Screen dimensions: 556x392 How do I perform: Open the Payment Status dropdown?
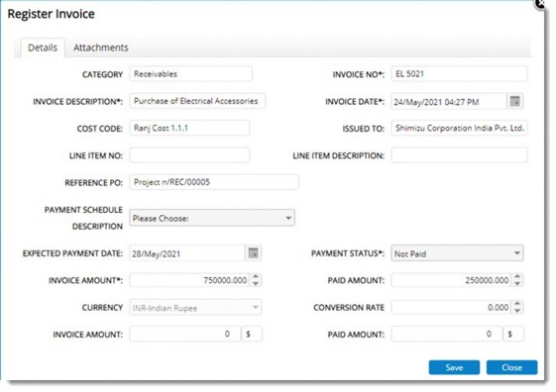point(458,253)
